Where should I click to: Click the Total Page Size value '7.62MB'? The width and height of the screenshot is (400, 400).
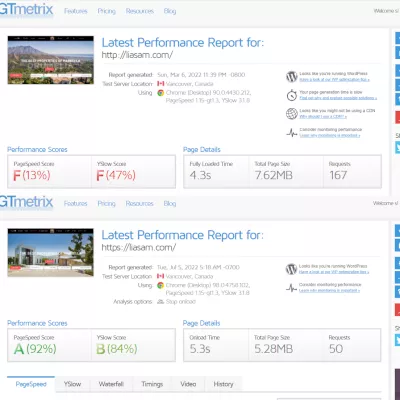(274, 175)
